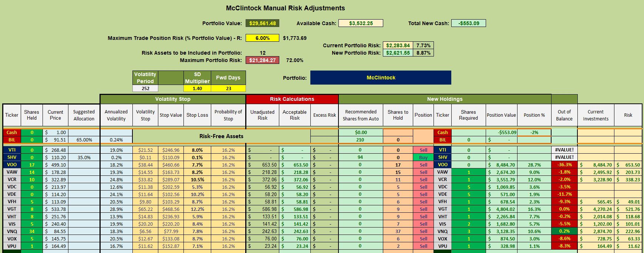Viewport: 644px width, 253px height.
Task: Select the VTI current price 268.48
Action: click(x=55, y=150)
